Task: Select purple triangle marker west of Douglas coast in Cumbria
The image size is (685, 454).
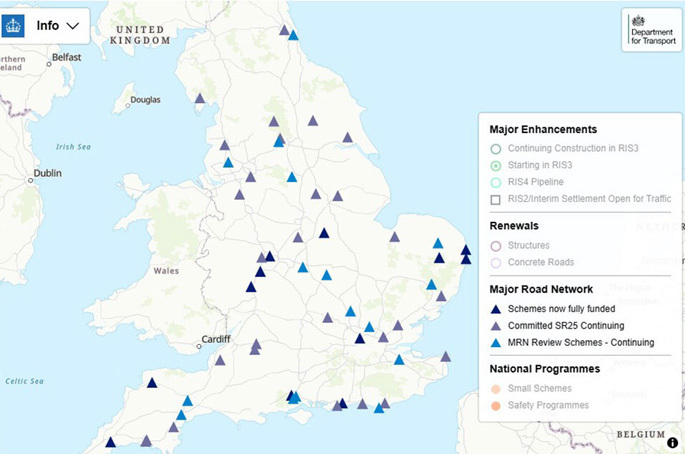Action: click(200, 98)
